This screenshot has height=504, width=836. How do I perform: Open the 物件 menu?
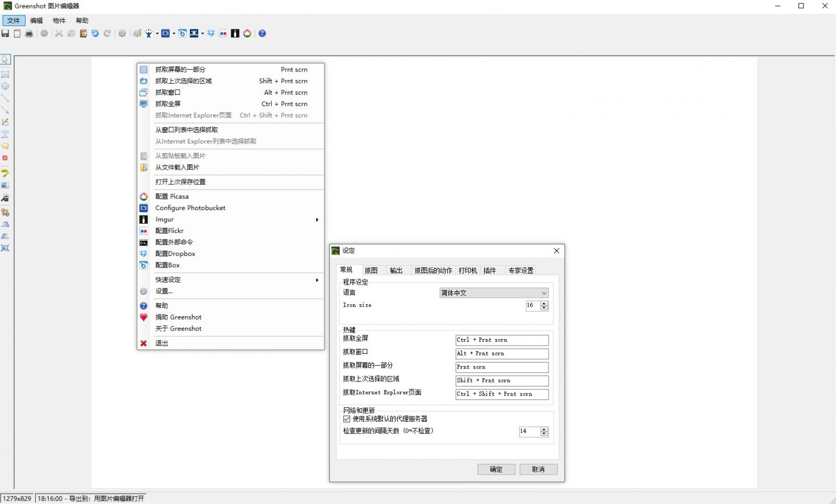click(59, 21)
